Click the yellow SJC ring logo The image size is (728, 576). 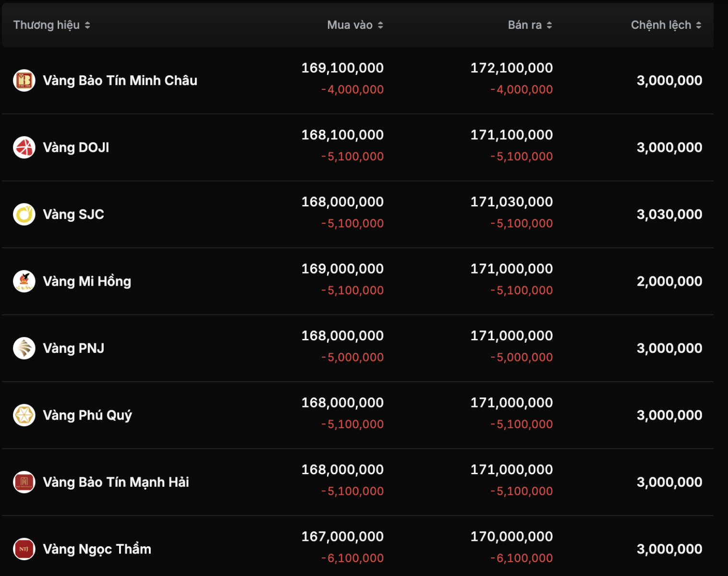coord(24,214)
